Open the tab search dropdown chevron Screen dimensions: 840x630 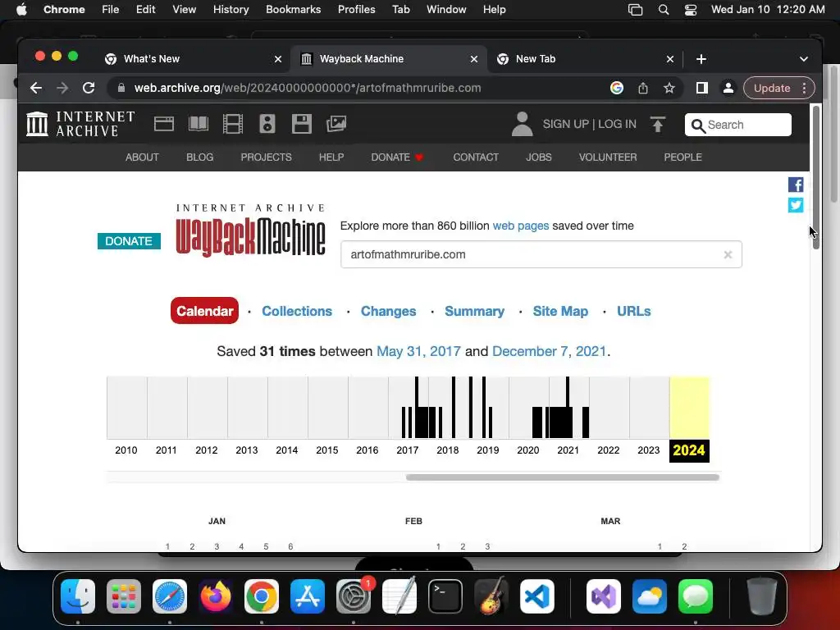click(x=804, y=59)
